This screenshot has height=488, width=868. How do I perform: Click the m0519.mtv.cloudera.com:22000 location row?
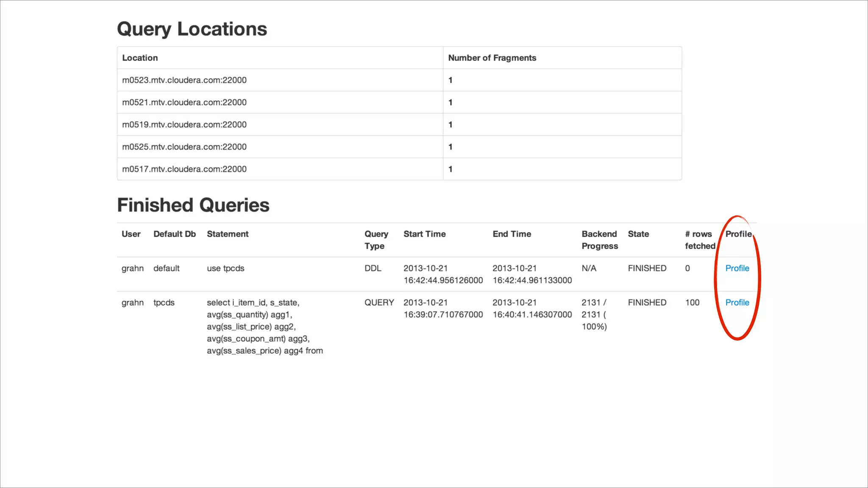pyautogui.click(x=184, y=125)
